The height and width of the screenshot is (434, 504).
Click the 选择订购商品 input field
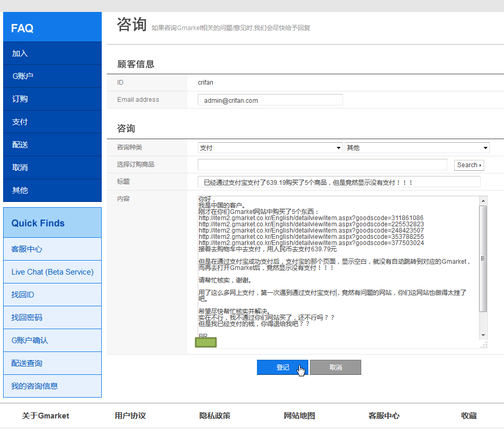click(322, 165)
